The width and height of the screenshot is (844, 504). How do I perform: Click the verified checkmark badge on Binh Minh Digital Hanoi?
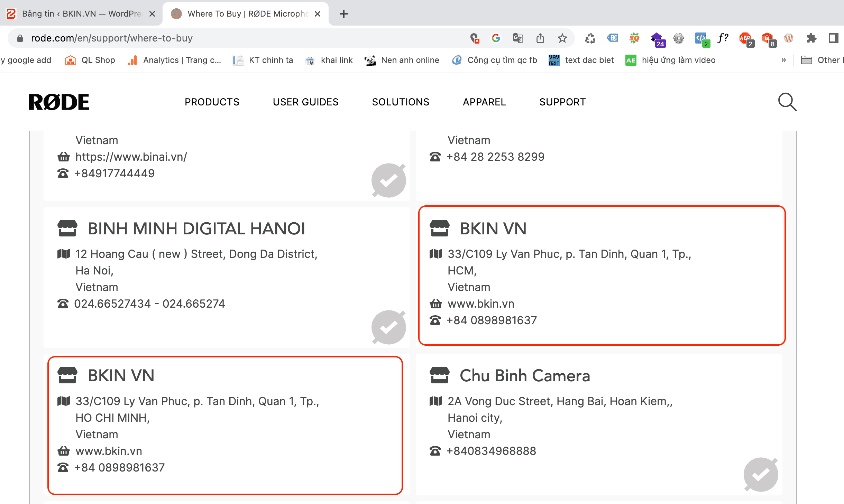click(388, 327)
